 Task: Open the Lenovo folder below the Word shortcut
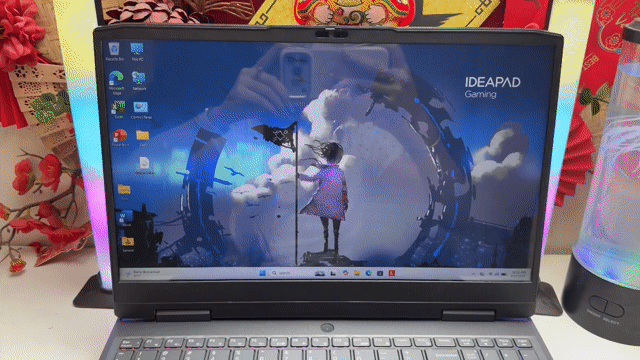tap(128, 244)
